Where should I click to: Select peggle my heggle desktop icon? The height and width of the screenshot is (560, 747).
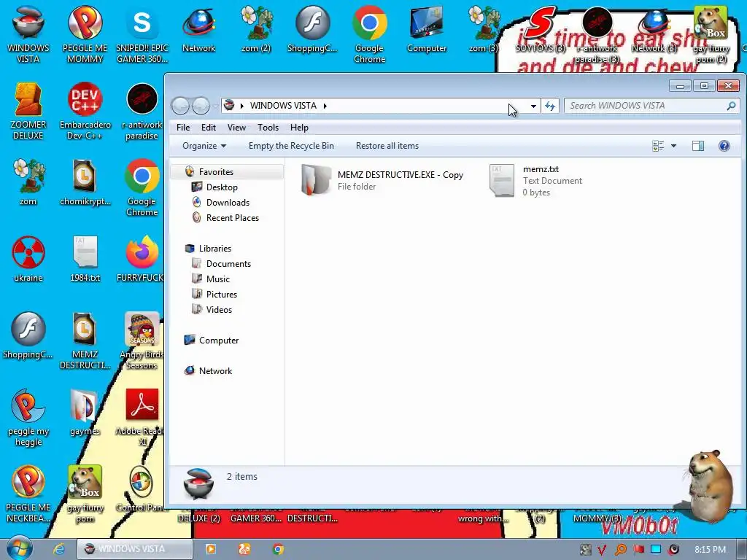tap(28, 417)
